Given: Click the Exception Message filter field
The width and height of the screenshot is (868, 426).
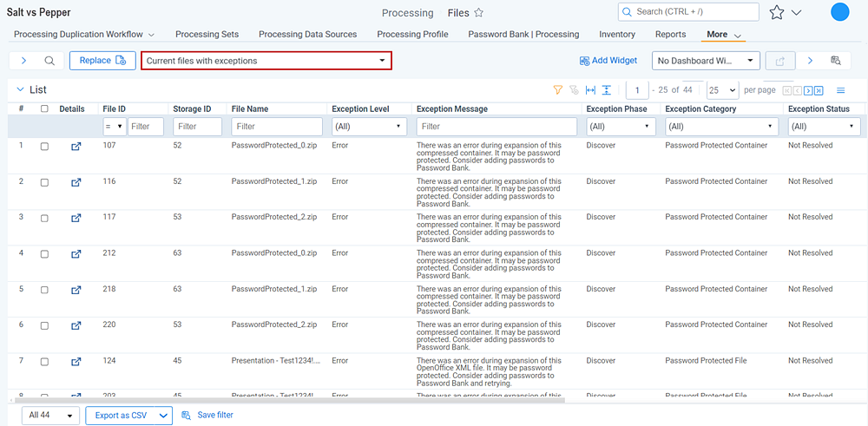Looking at the screenshot, I should click(x=496, y=127).
